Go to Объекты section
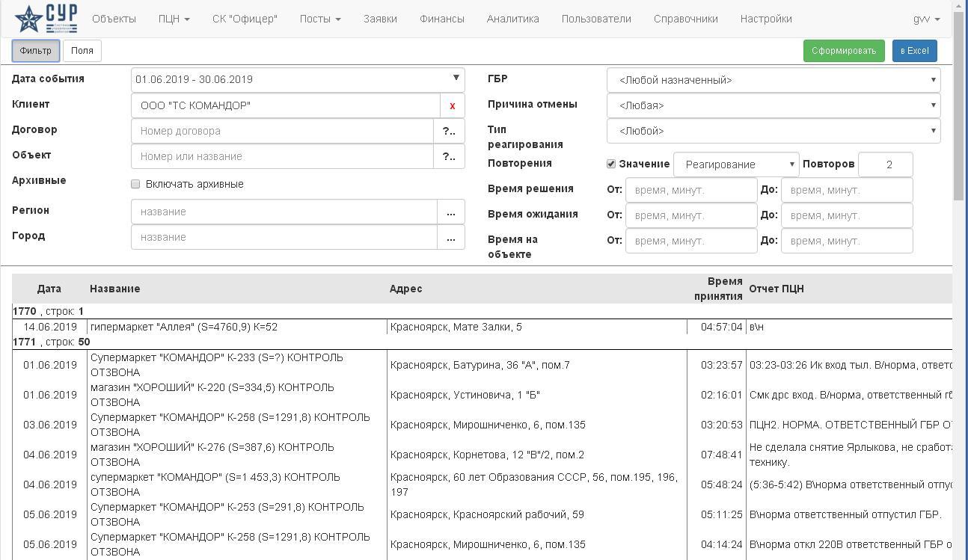Viewport: 968px width, 560px height. click(114, 19)
